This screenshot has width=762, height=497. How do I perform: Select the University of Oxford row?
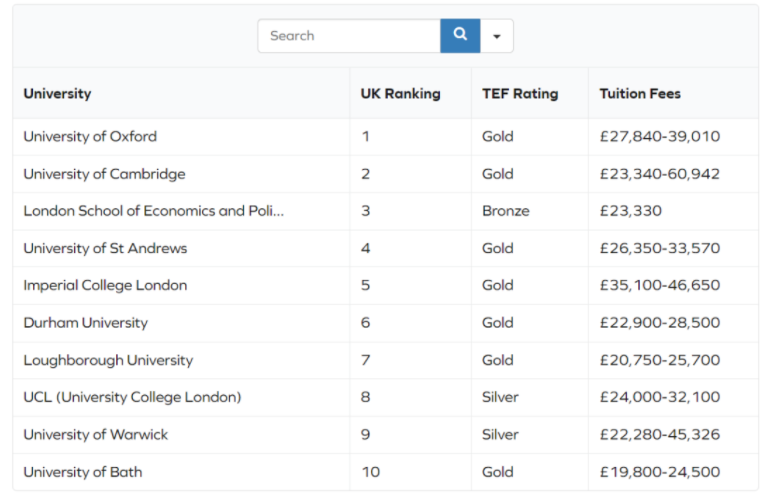90,137
